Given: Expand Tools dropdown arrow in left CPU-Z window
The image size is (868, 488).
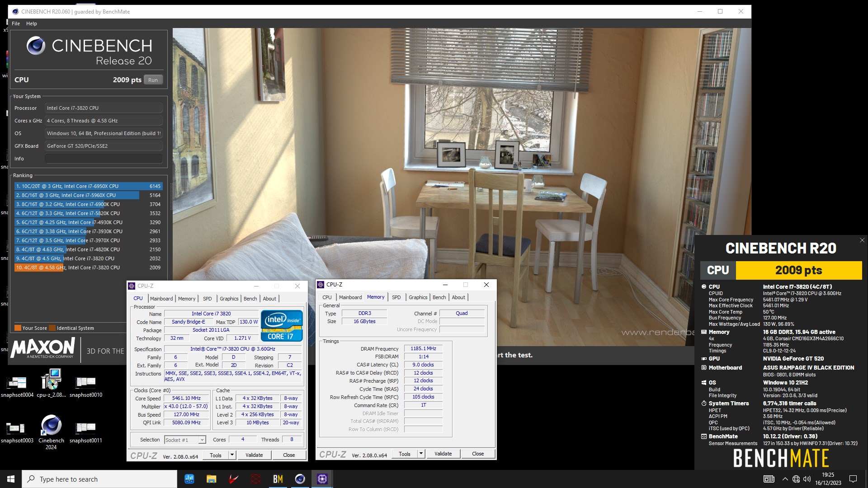Looking at the screenshot, I should coord(232,455).
